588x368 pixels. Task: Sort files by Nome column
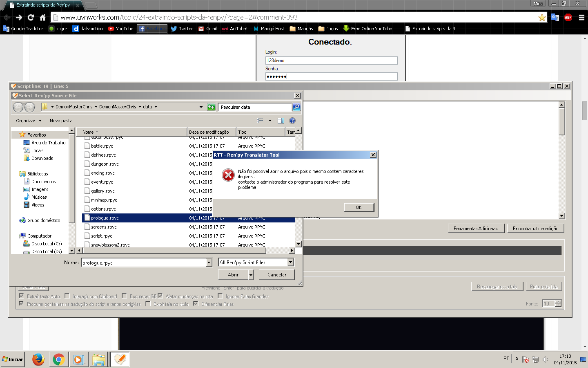pyautogui.click(x=132, y=132)
